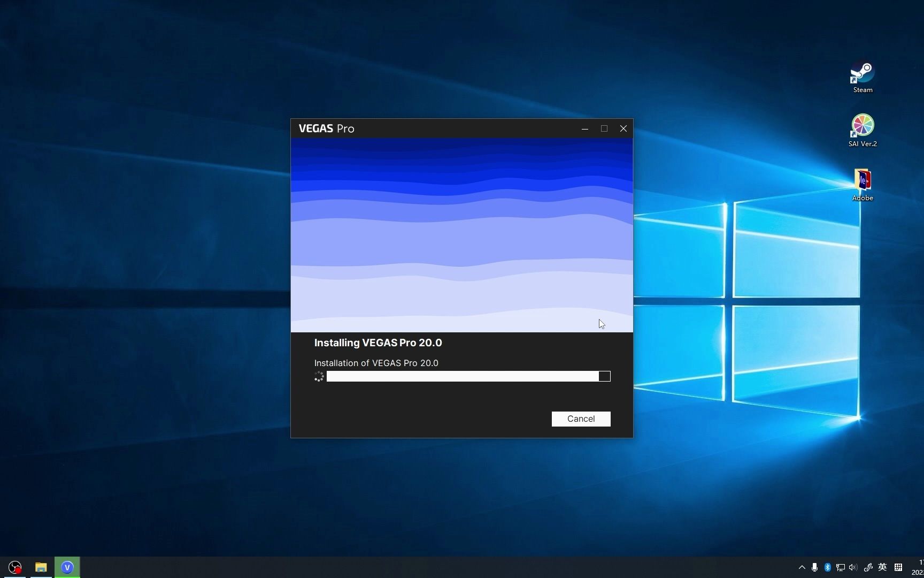This screenshot has height=578, width=924.
Task: Open the Bluetooth tray icon
Action: [827, 567]
